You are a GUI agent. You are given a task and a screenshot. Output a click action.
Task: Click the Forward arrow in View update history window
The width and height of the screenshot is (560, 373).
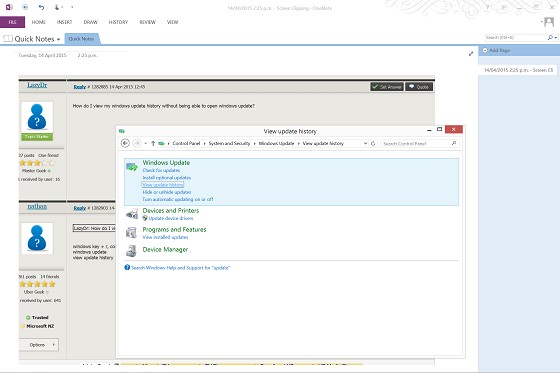pyautogui.click(x=136, y=143)
